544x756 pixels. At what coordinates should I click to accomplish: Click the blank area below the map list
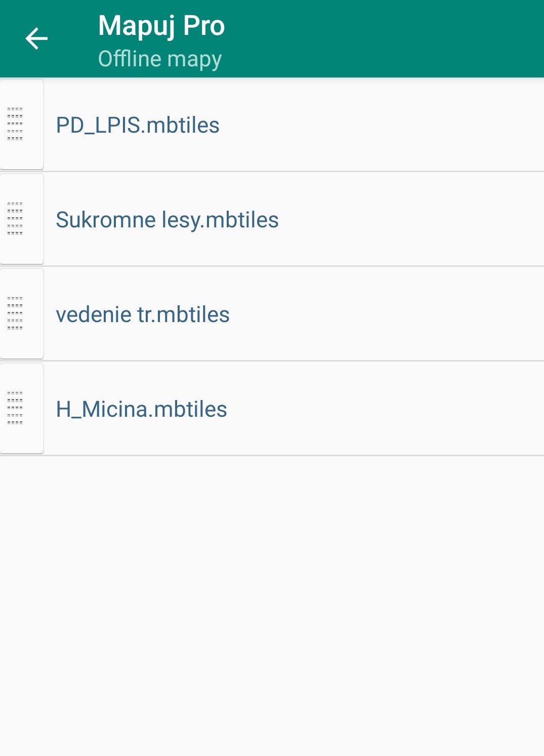coord(272,605)
